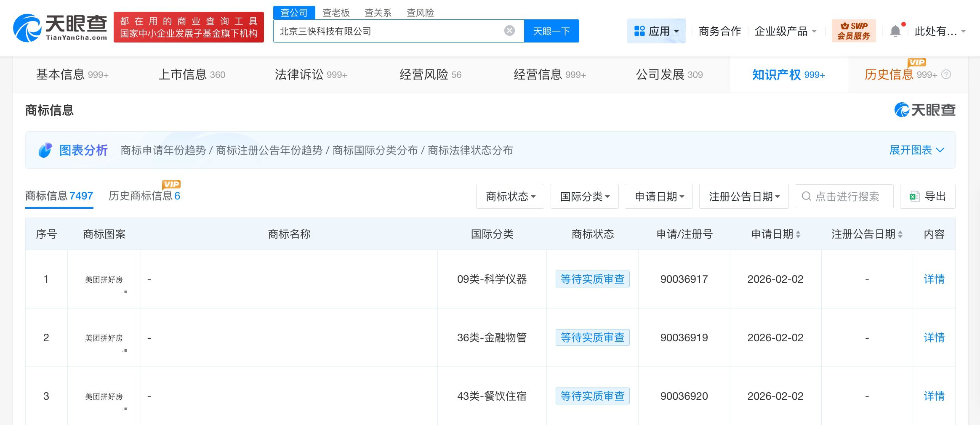Open the 国际分类 filter dropdown

pos(584,197)
